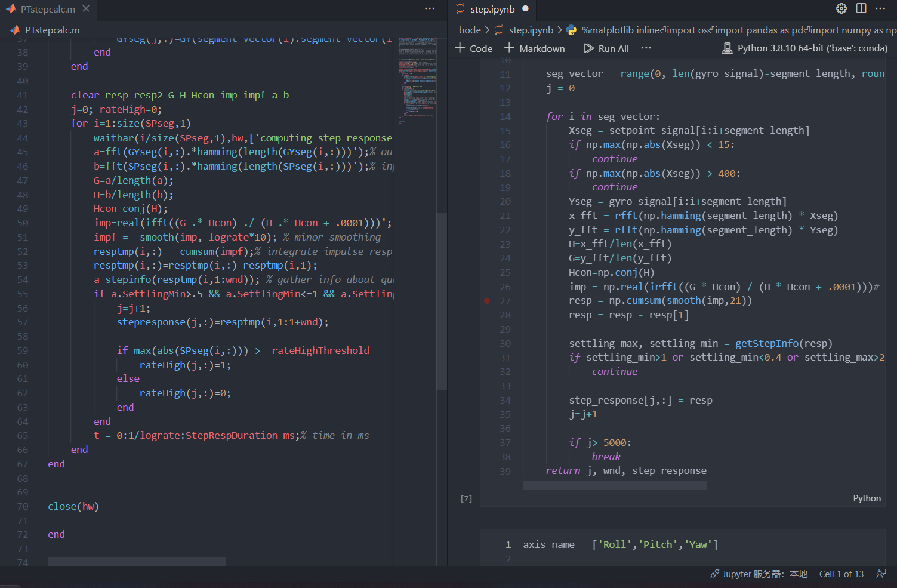Click the minimap in MATLAB editor
897x588 pixels.
pyautogui.click(x=417, y=81)
